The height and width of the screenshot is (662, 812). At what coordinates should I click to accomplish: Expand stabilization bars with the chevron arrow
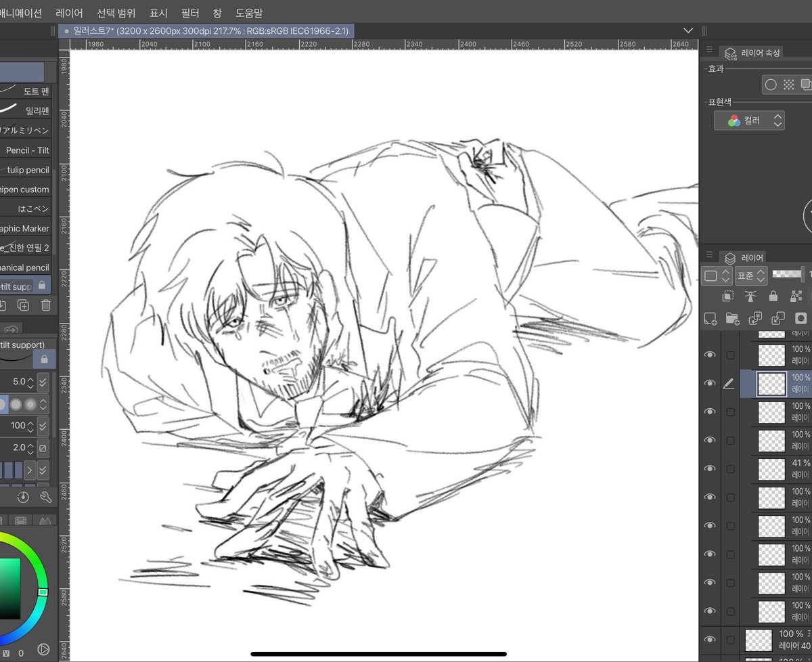coord(30,470)
